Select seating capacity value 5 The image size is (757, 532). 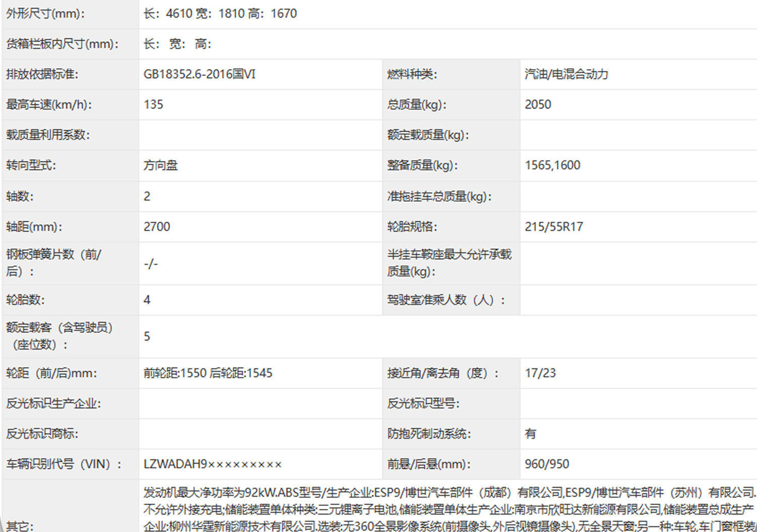pyautogui.click(x=147, y=336)
